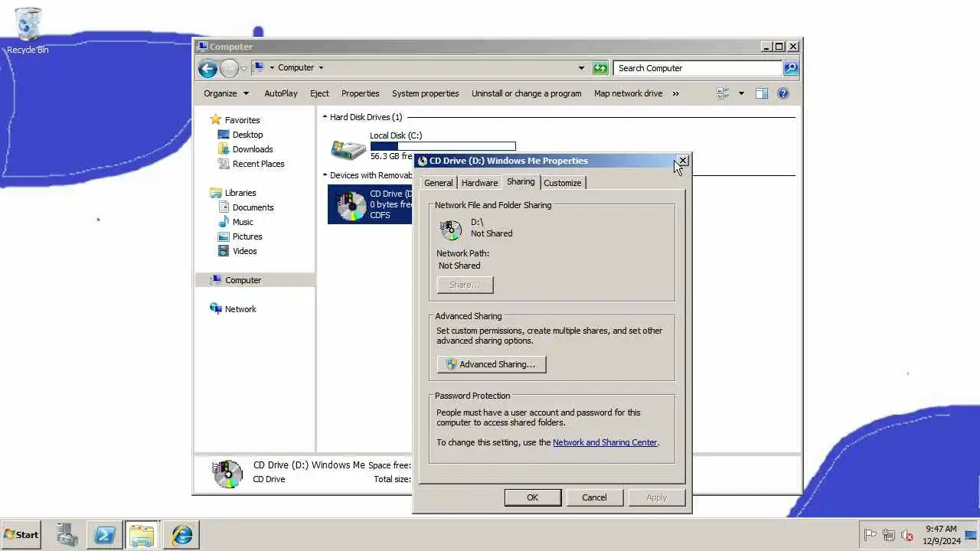The height and width of the screenshot is (551, 980).
Task: Click in the Search Computer field
Action: click(697, 68)
